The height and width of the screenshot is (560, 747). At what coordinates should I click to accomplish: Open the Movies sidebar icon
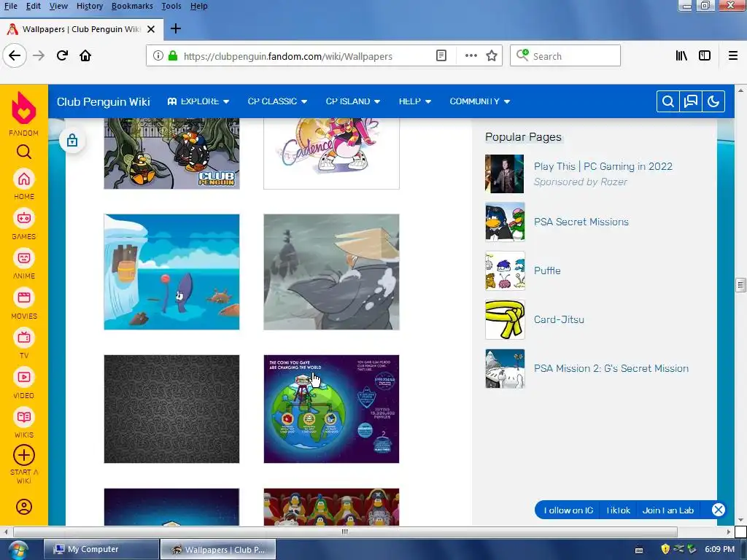[24, 298]
